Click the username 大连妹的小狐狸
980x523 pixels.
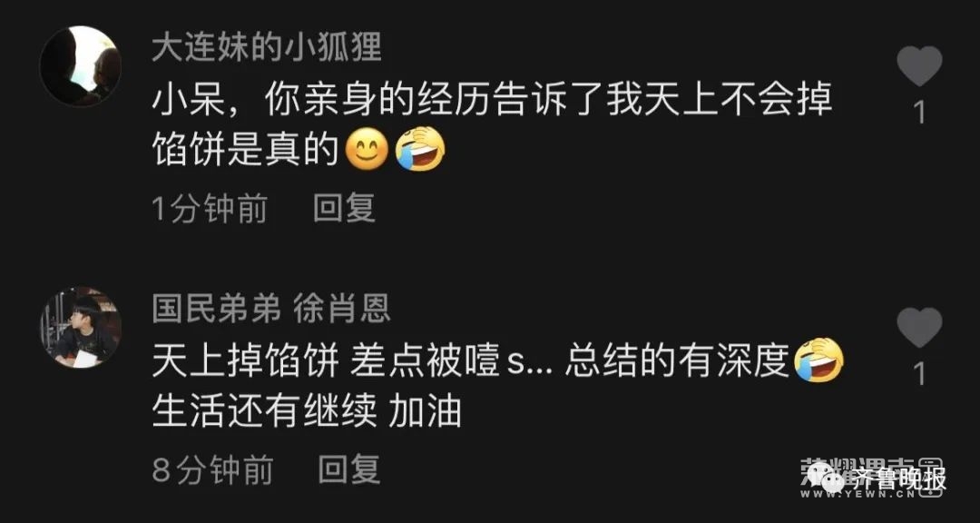click(267, 48)
